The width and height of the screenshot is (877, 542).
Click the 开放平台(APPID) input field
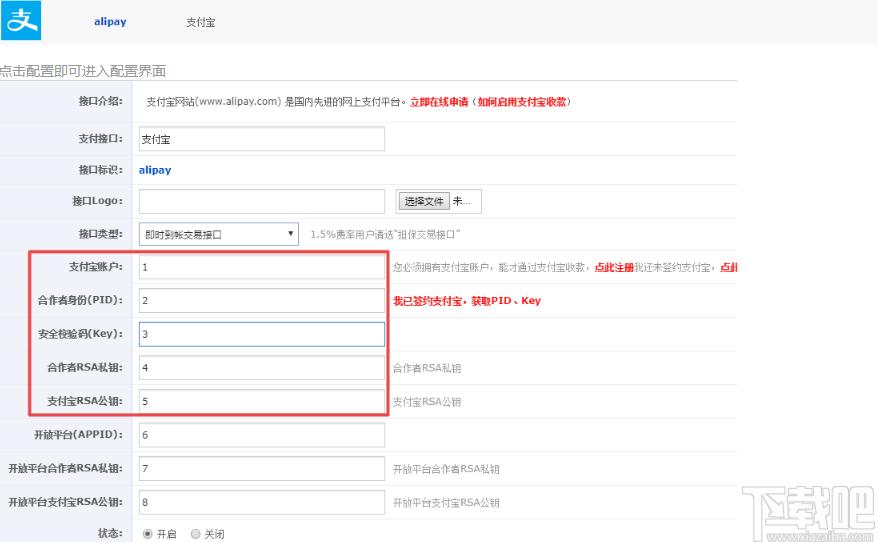(x=262, y=435)
